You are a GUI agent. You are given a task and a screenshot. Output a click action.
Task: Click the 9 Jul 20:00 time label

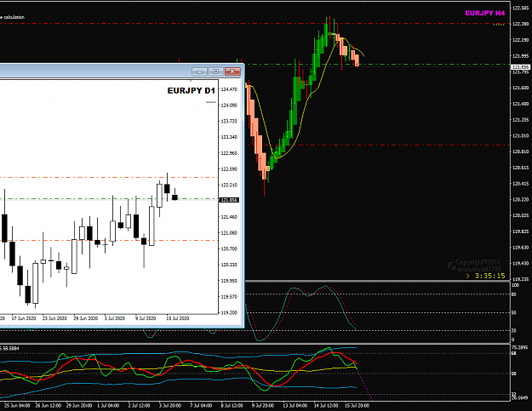(263, 406)
